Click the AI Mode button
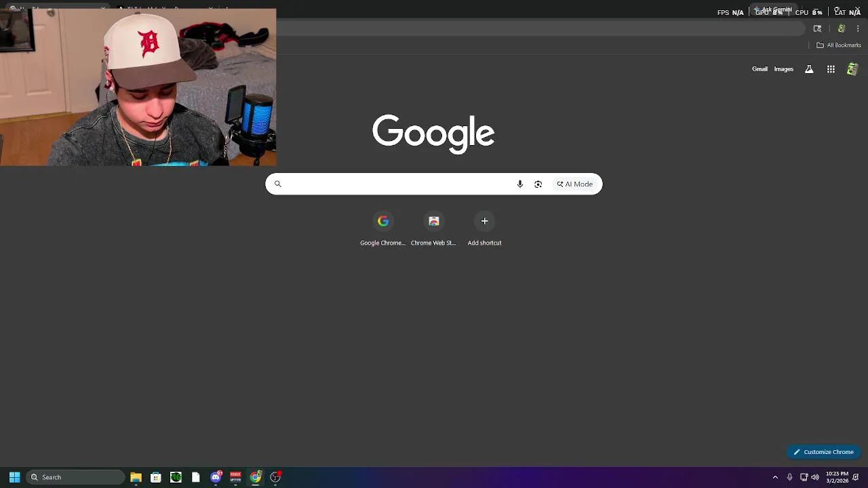Screen dimensions: 868x488 [x=575, y=184]
